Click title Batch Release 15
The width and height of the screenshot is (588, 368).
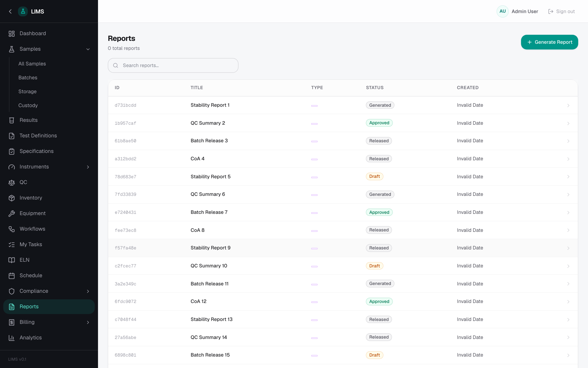pyautogui.click(x=210, y=355)
